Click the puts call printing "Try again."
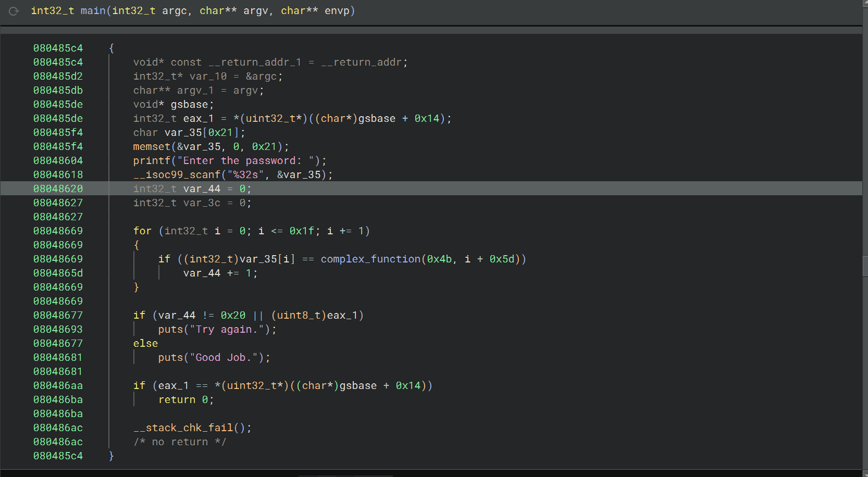868x477 pixels. click(170, 329)
